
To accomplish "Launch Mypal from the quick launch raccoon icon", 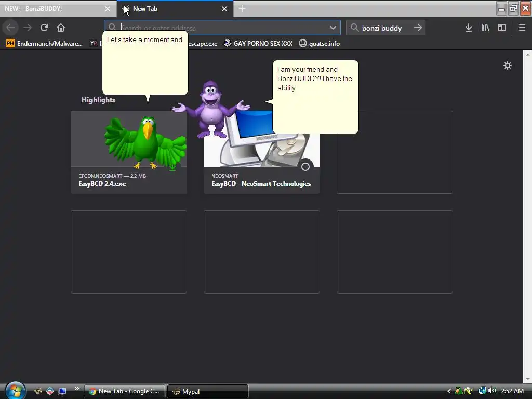I will point(38,391).
